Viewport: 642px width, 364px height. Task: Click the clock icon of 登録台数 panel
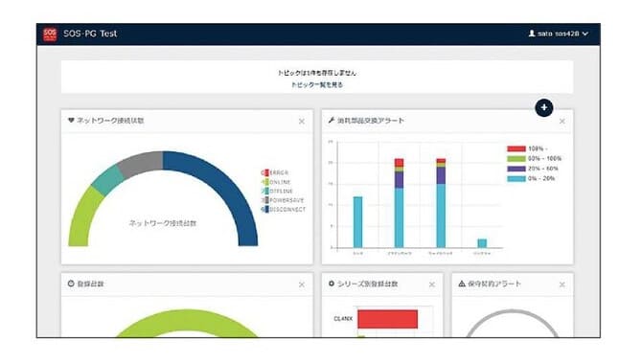click(71, 284)
